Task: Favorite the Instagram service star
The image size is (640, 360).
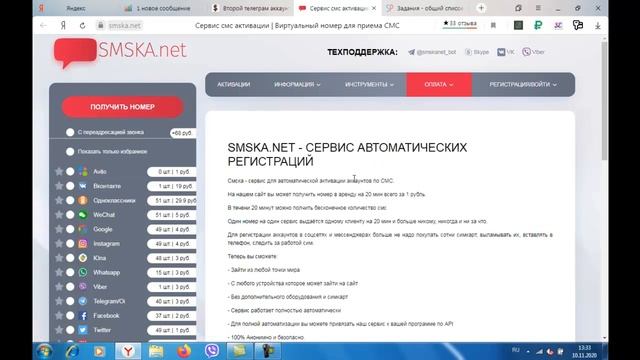Action: [x=59, y=243]
